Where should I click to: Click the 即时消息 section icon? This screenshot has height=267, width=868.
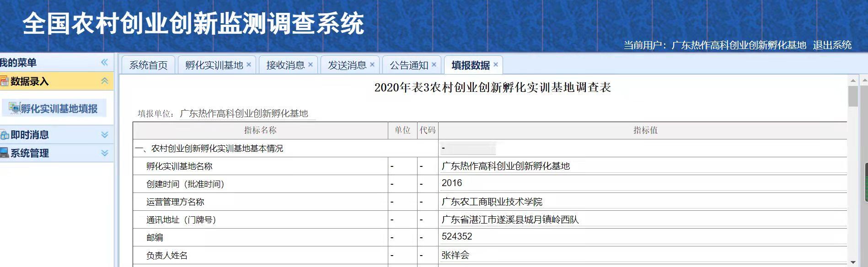4,135
